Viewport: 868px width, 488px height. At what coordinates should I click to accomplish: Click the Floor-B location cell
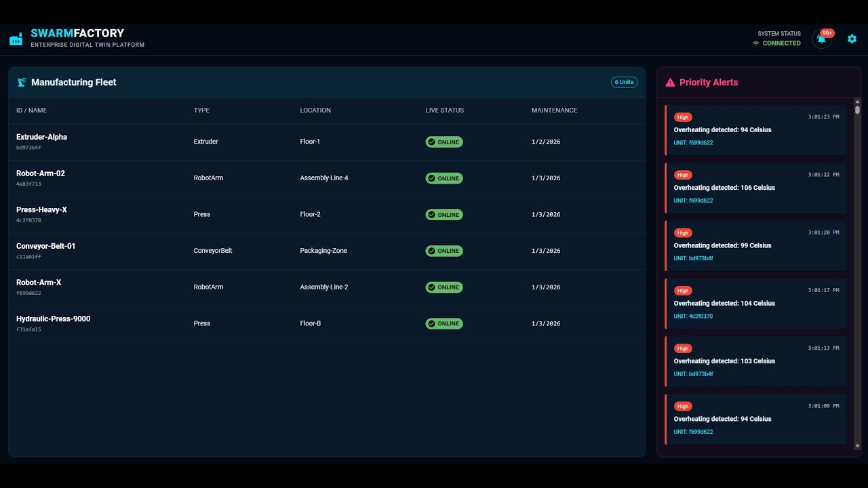pyautogui.click(x=311, y=323)
